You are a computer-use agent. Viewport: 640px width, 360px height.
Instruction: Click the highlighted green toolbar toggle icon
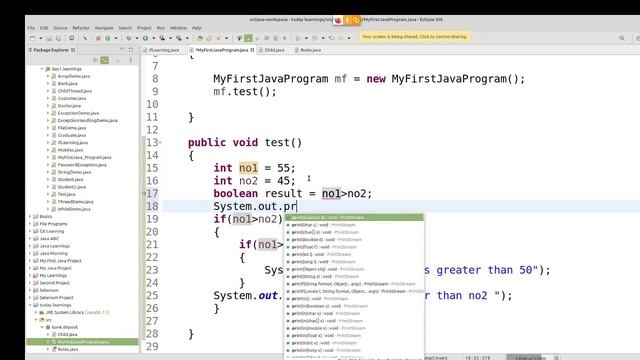(248, 38)
